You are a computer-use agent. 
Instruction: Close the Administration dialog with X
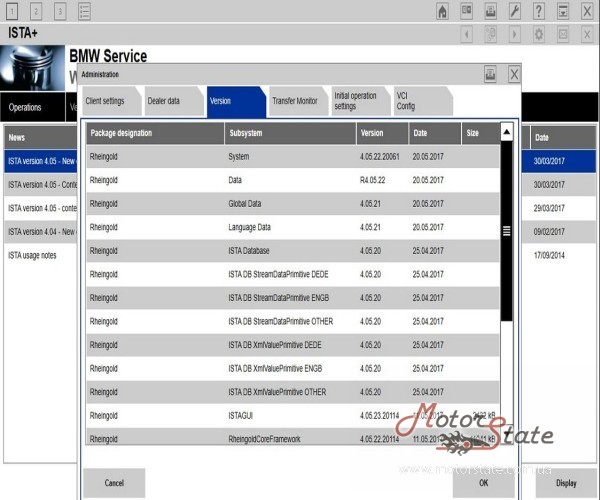(514, 74)
